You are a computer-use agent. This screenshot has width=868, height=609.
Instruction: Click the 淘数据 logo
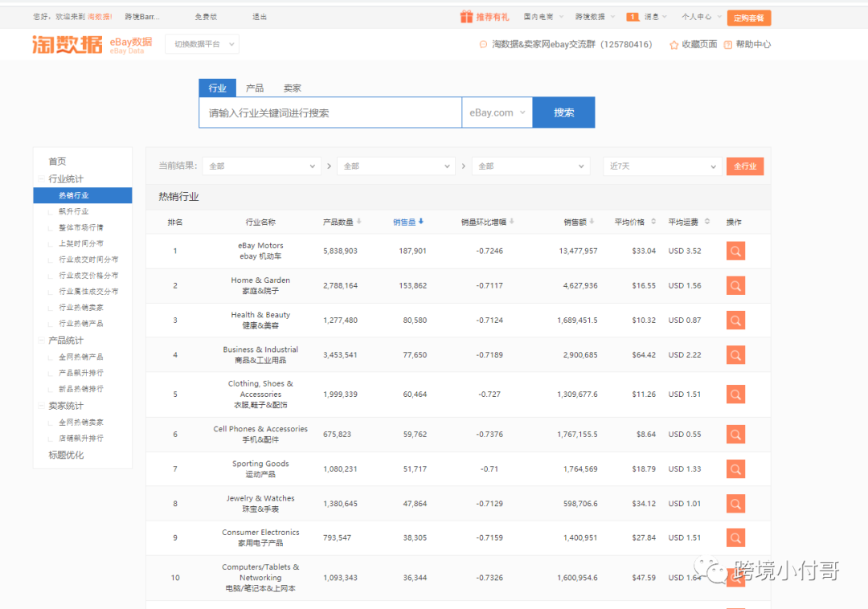[x=66, y=44]
